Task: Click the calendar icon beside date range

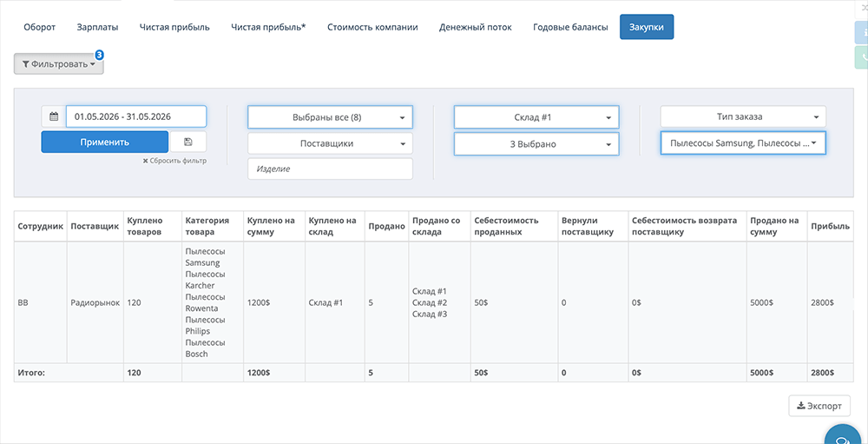Action: tap(54, 116)
